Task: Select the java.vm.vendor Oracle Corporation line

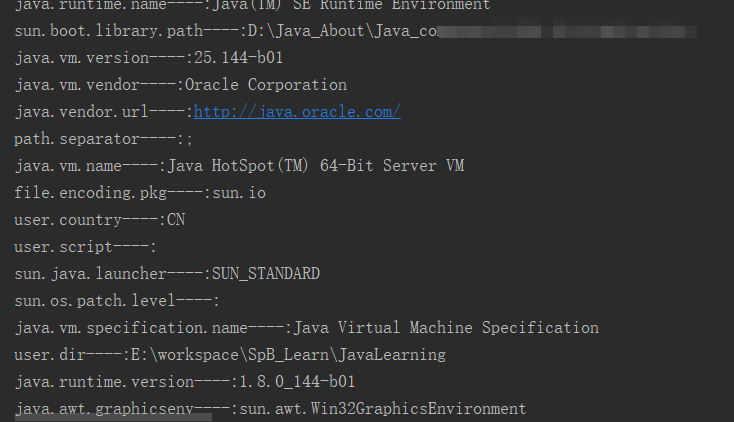Action: click(x=181, y=85)
